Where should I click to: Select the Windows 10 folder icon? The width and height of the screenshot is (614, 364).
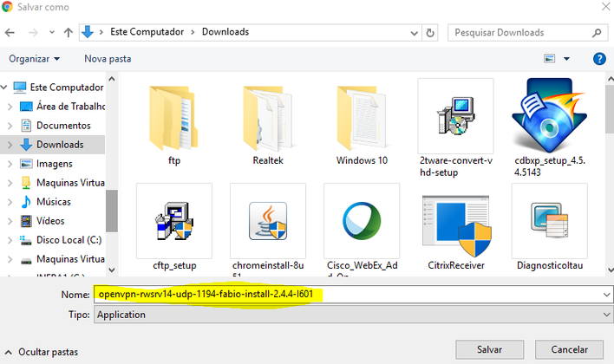point(362,118)
